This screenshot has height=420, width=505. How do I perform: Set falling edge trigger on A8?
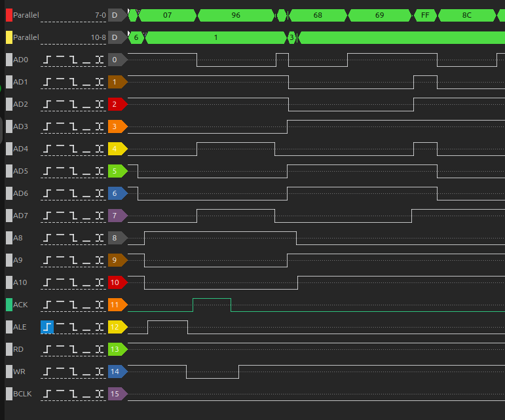coord(73,238)
